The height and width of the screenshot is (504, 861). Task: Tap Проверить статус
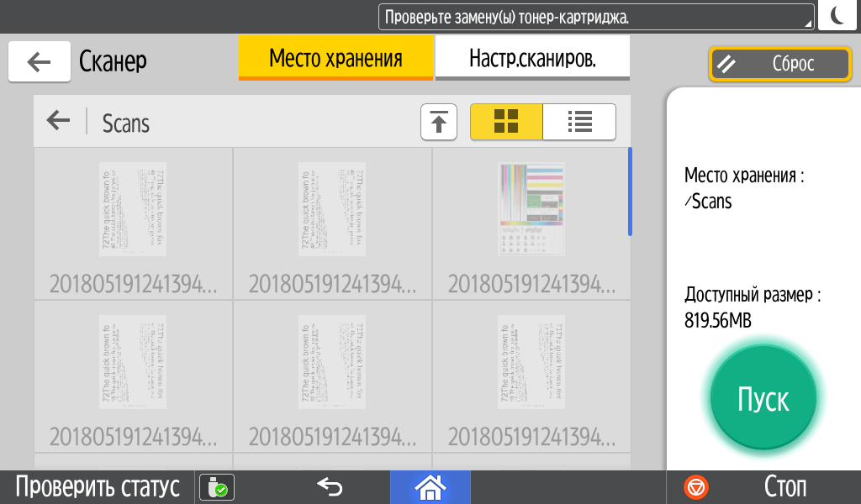98,486
